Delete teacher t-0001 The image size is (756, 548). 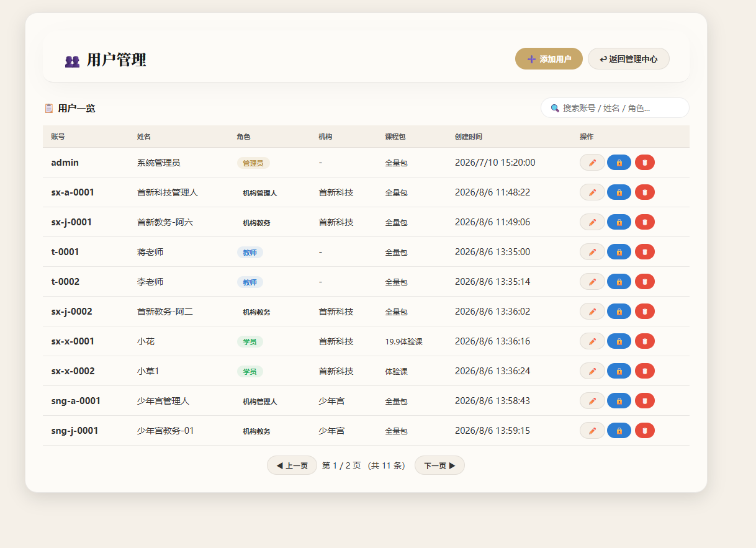[x=645, y=252]
